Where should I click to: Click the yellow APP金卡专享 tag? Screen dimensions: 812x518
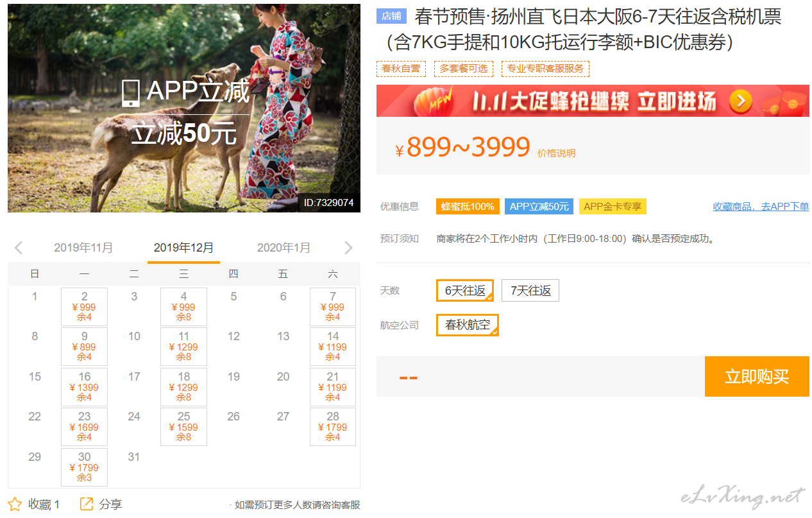(612, 207)
